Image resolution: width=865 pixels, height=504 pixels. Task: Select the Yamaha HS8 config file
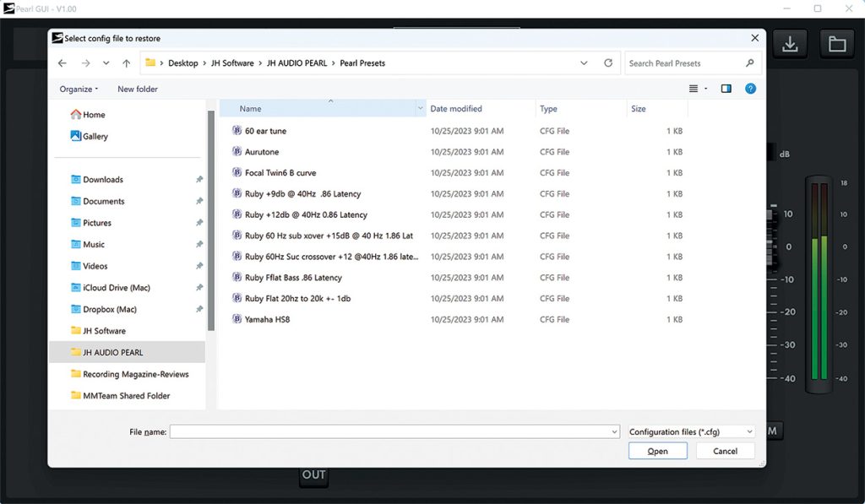(x=267, y=320)
